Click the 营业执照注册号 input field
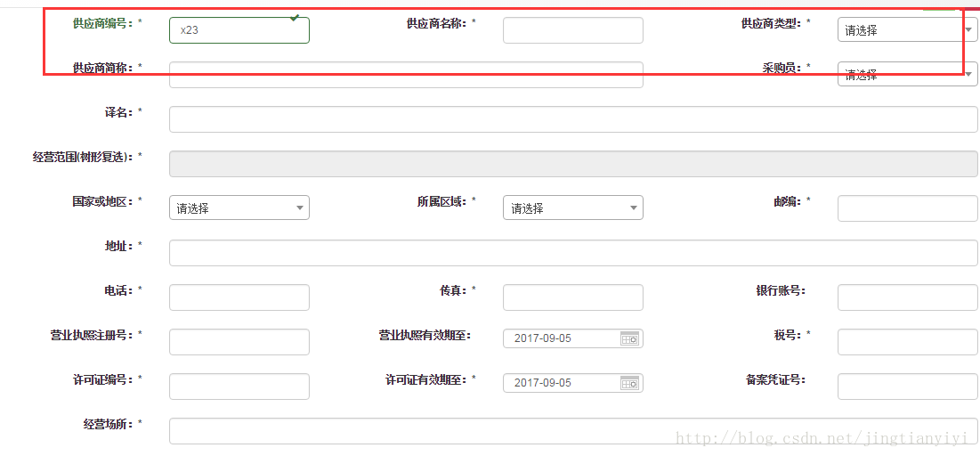The width and height of the screenshot is (980, 456). (x=239, y=341)
